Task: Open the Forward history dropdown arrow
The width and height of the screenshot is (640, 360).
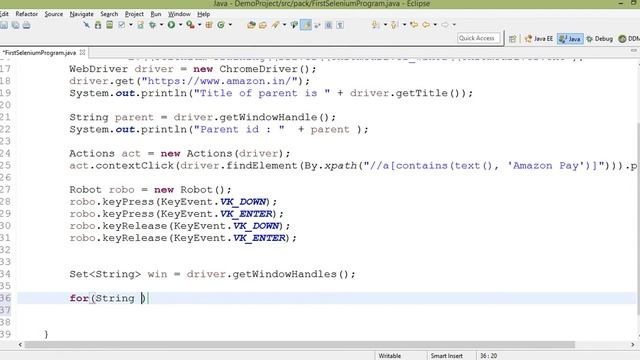Action: 454,24
